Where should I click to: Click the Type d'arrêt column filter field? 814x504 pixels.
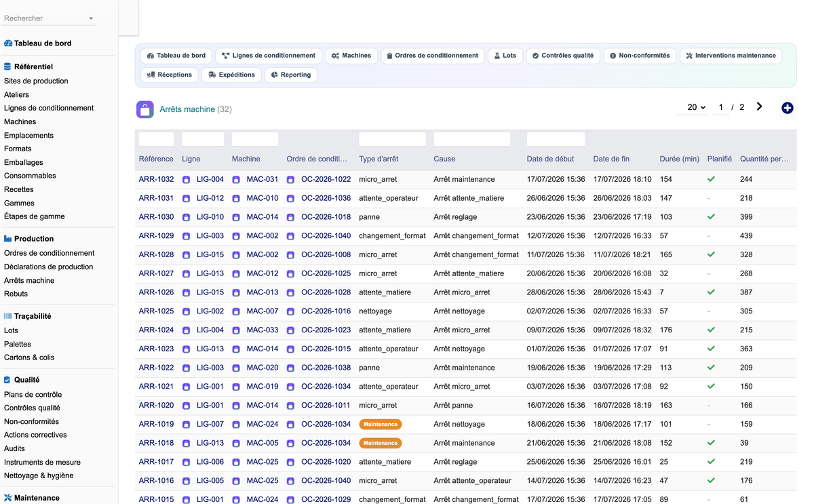[393, 139]
